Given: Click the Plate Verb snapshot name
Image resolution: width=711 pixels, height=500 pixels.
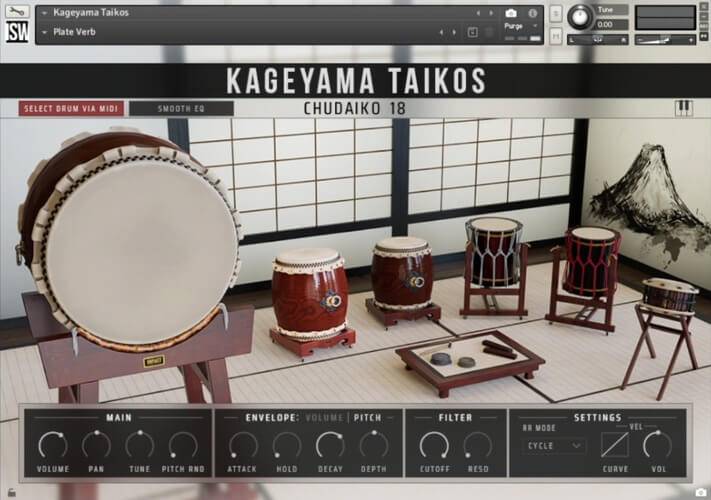Looking at the screenshot, I should [74, 32].
